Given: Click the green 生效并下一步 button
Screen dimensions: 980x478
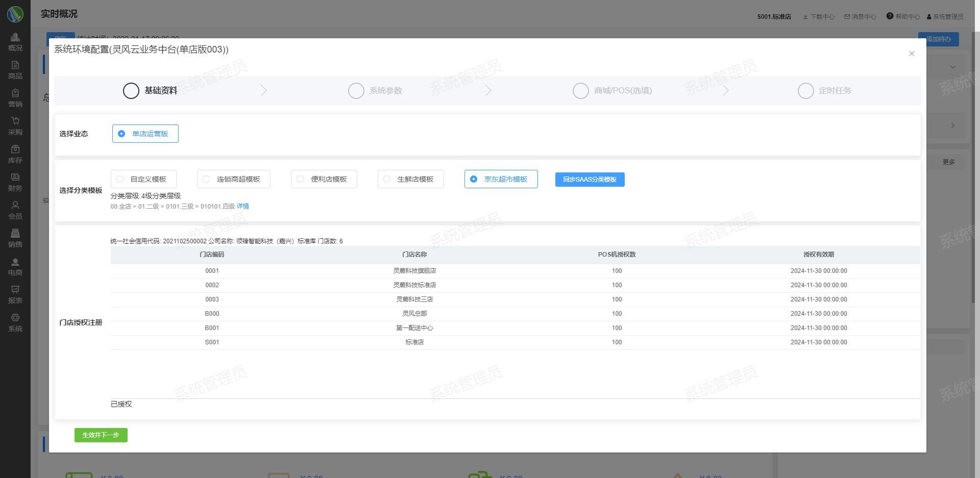Looking at the screenshot, I should pos(101,435).
